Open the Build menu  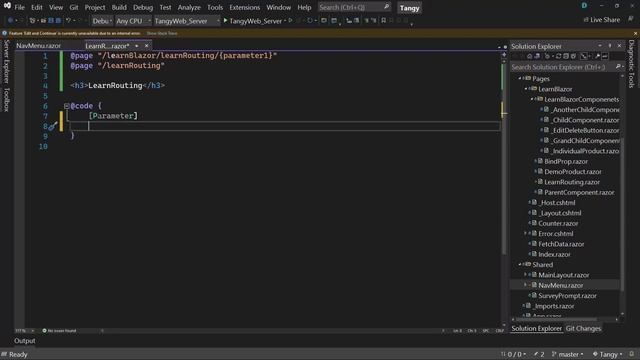click(x=119, y=7)
